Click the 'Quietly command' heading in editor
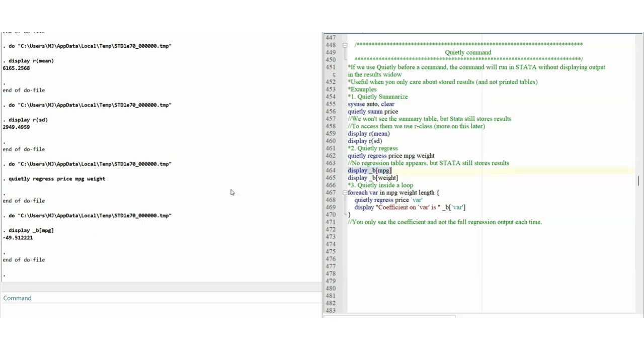Viewport: 644px width, 362px height. [468, 52]
